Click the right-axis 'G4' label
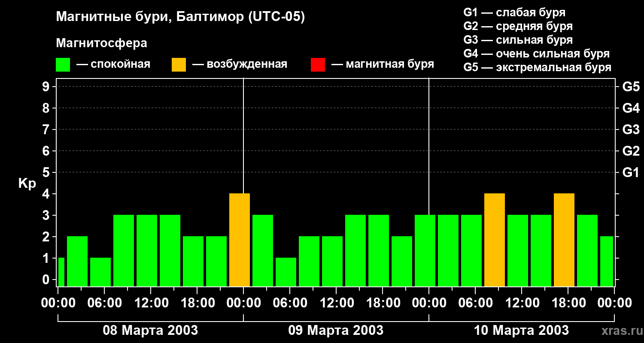 coord(631,108)
